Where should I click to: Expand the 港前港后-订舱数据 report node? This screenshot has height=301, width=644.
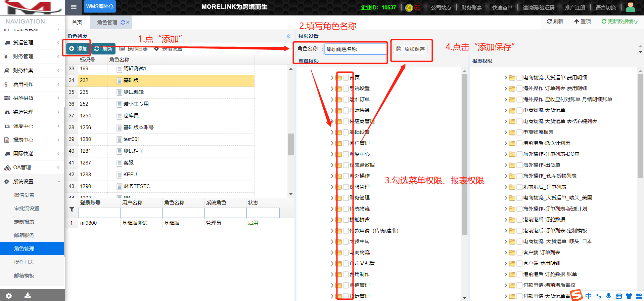pyautogui.click(x=506, y=220)
